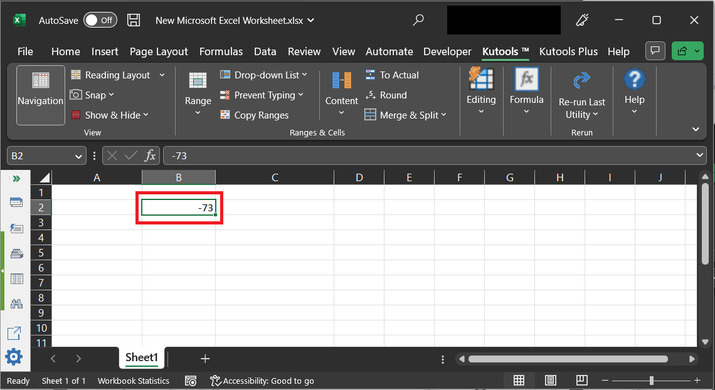Open the title bar Search magnifier

pos(418,20)
